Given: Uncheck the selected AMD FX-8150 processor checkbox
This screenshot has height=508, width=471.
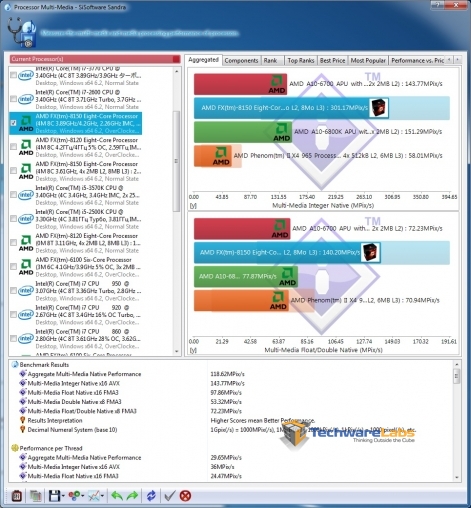Looking at the screenshot, I should [14, 123].
